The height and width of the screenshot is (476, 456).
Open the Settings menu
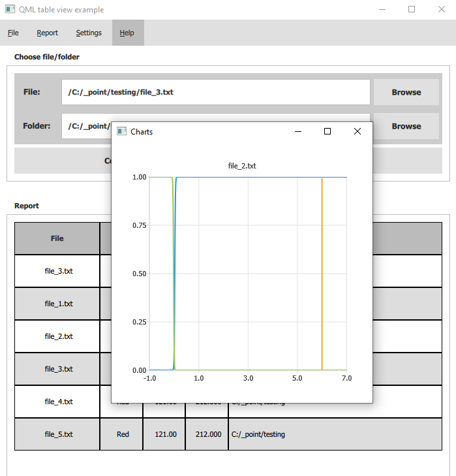(89, 33)
